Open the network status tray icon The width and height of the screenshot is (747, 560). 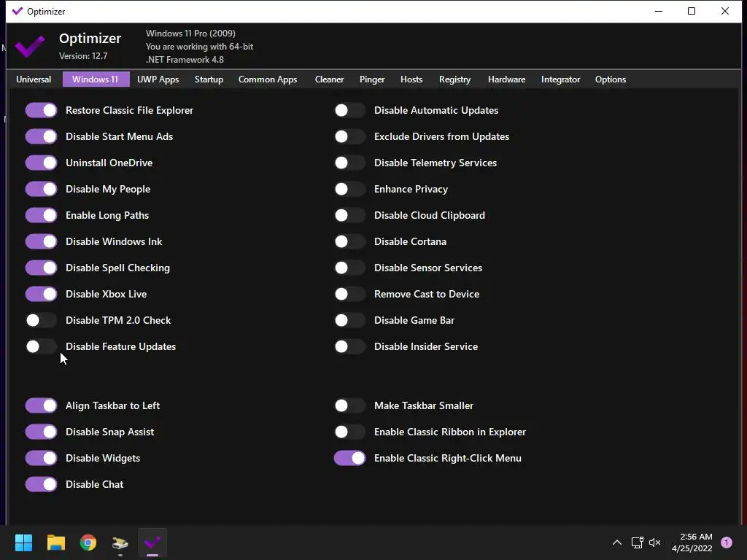(637, 542)
